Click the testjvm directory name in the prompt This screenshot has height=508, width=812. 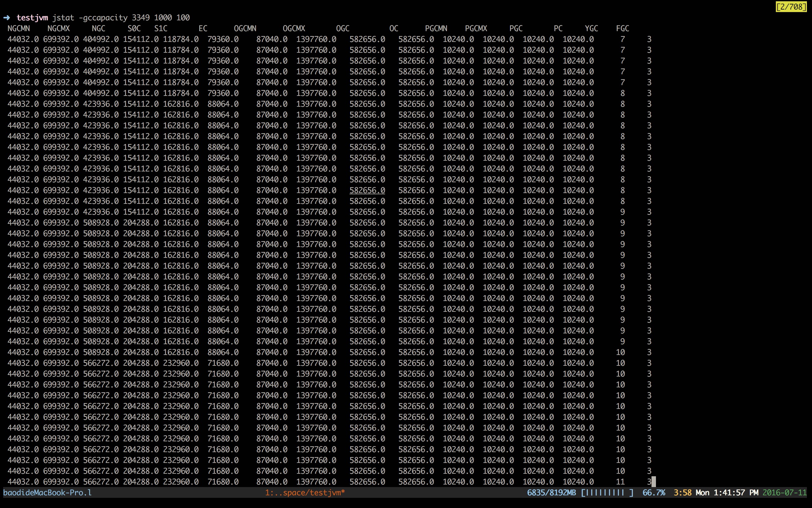click(32, 18)
